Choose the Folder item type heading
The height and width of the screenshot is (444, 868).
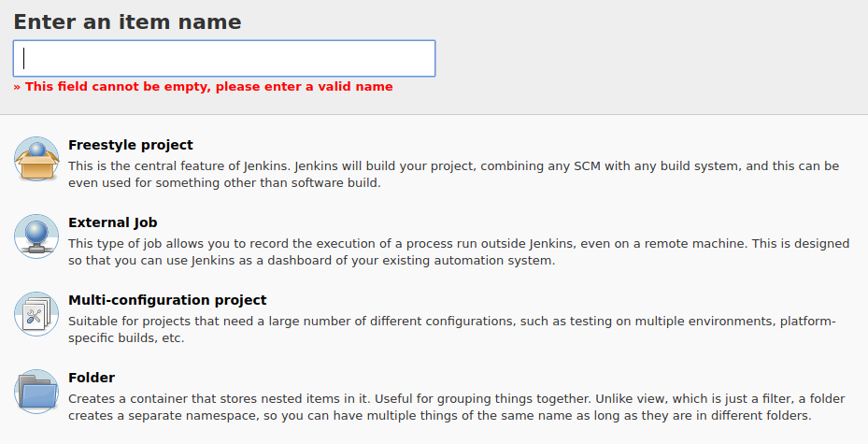[92, 378]
